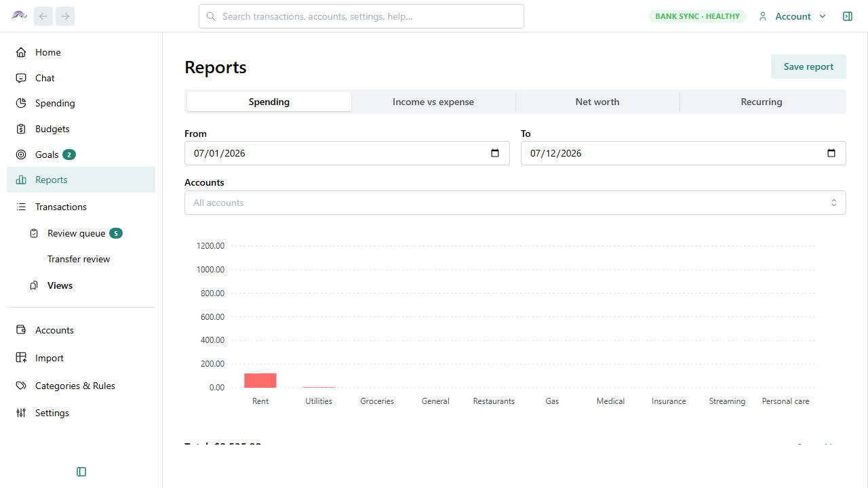
Task: Click the Bank Sync Healthy status badge
Action: tap(698, 16)
